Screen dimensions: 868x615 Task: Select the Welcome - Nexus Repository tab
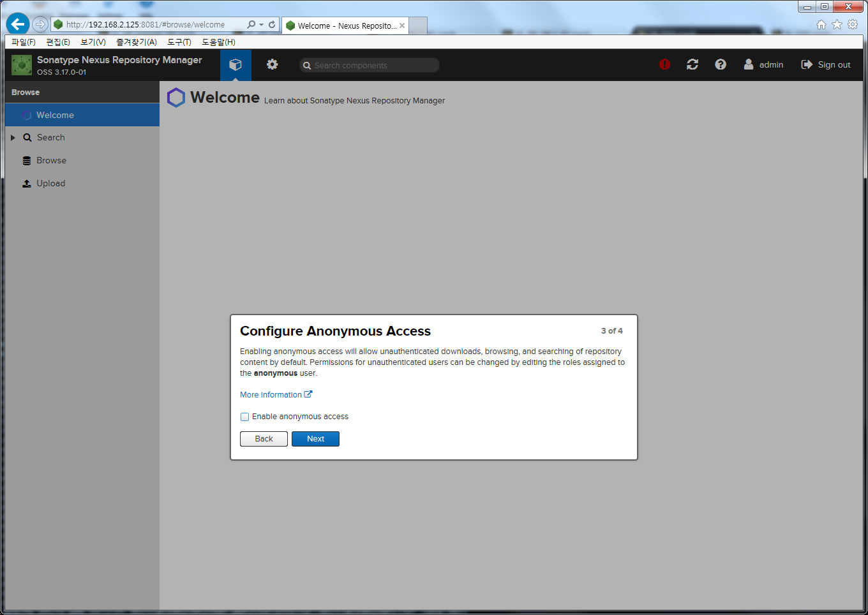[347, 26]
